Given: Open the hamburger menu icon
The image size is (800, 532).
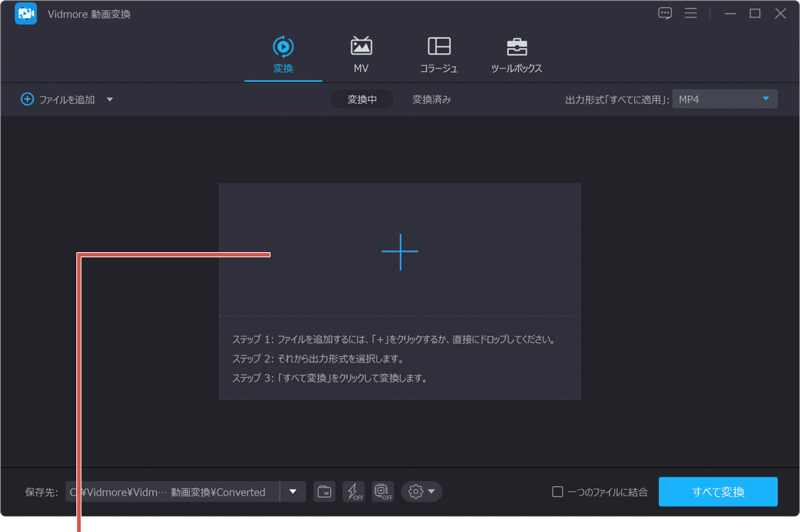Looking at the screenshot, I should [690, 12].
